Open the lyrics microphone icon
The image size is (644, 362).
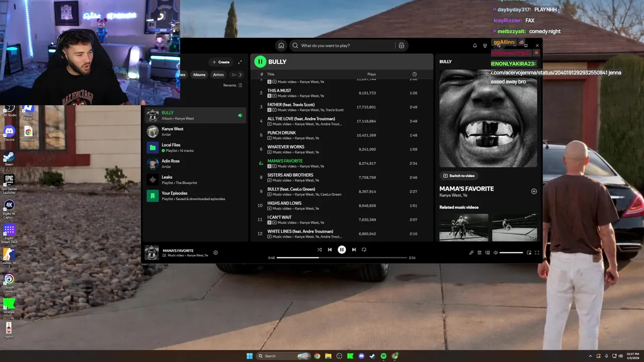[x=471, y=252]
